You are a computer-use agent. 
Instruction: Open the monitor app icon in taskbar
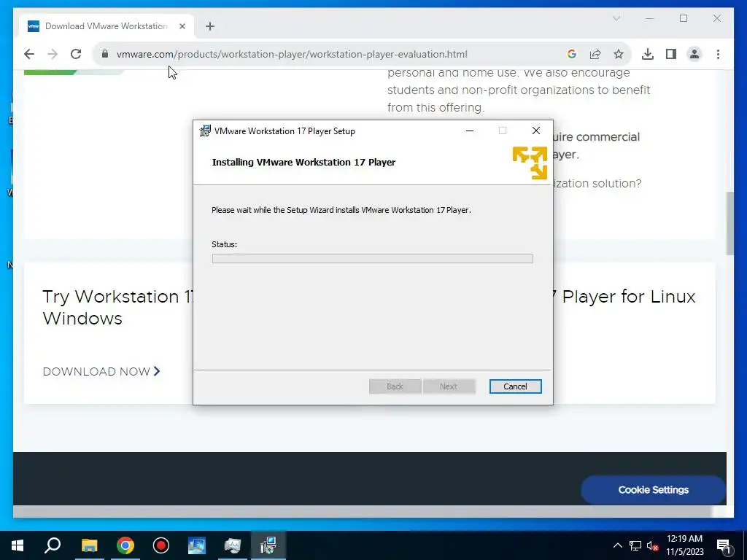coord(233,545)
